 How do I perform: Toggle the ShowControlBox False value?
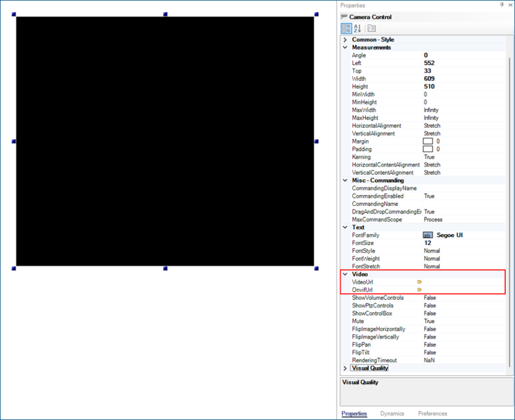point(463,314)
